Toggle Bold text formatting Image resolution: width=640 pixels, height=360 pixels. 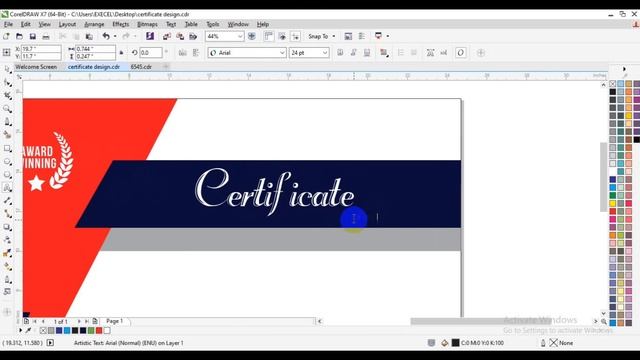[x=340, y=53]
